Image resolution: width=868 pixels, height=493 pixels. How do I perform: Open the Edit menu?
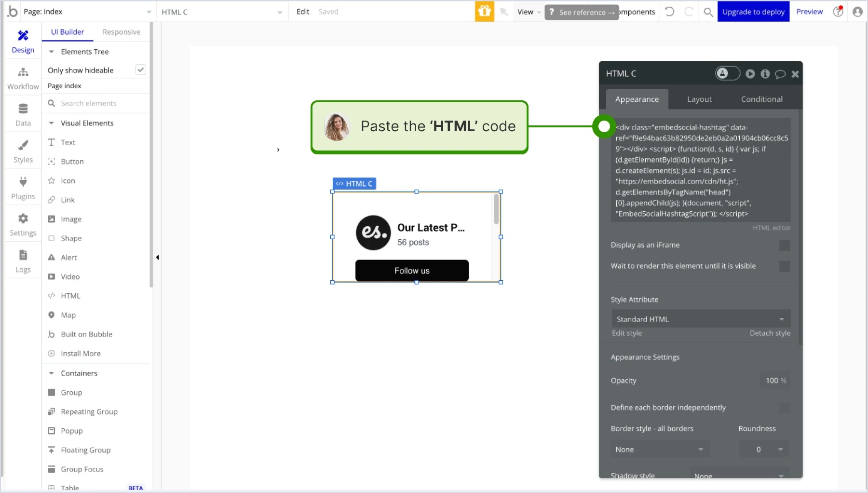coord(303,12)
